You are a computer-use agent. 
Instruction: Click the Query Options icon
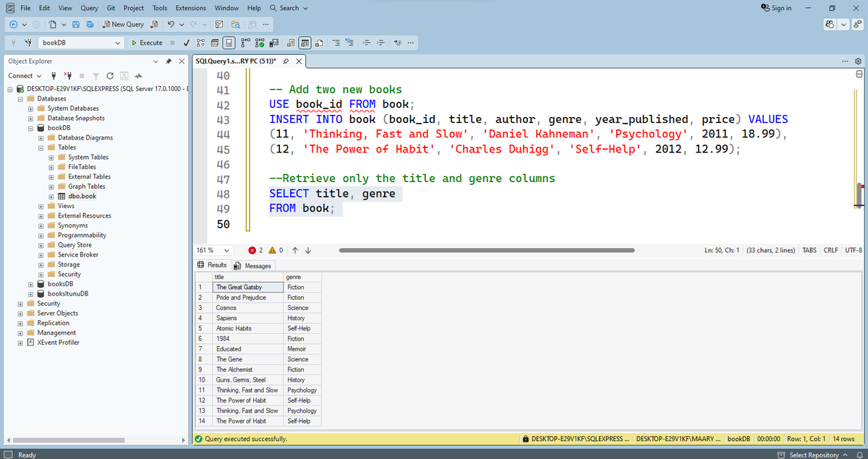(215, 43)
